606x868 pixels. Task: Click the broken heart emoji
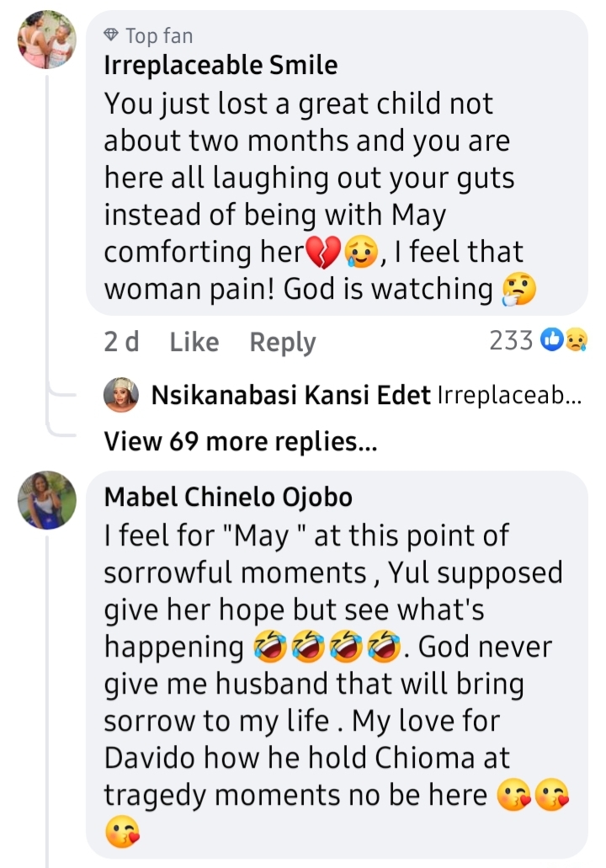(x=322, y=252)
